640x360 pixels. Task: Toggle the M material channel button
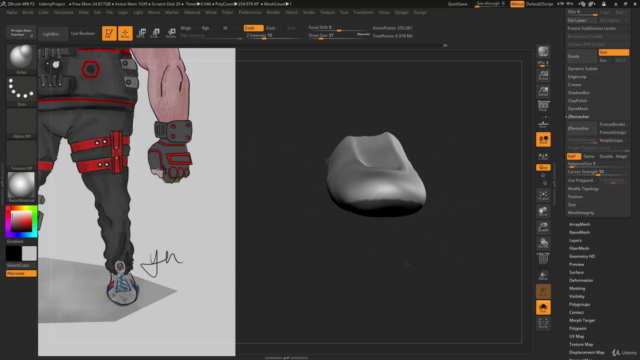click(225, 28)
